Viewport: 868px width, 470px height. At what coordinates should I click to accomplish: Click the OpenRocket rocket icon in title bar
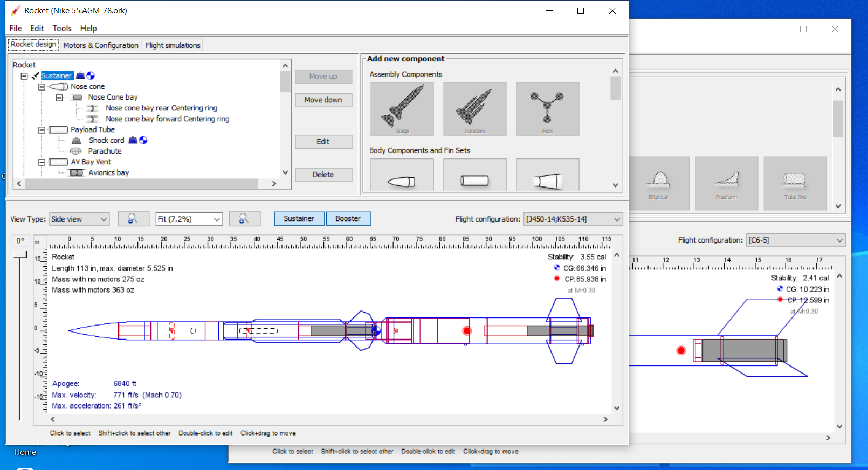(15, 10)
